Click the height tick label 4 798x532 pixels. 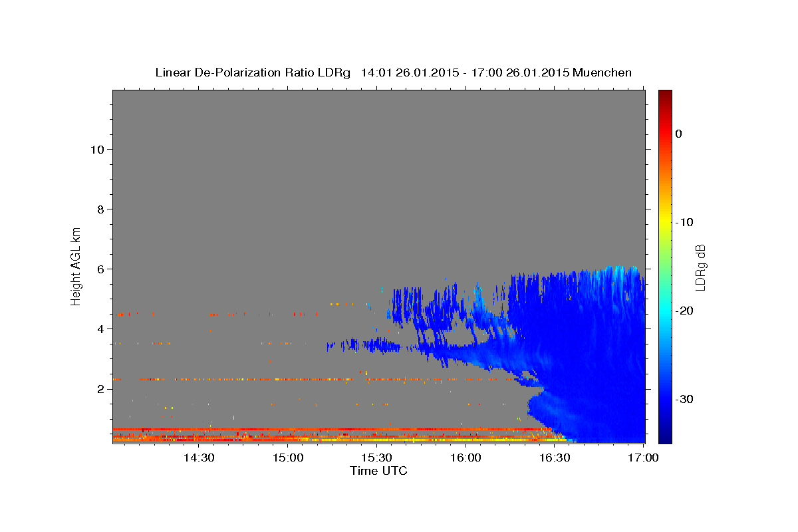point(99,329)
